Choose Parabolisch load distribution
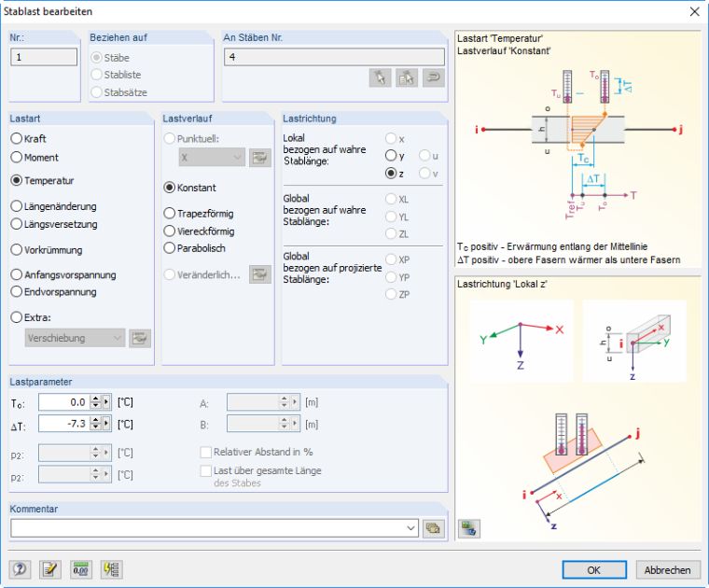Image resolution: width=709 pixels, height=588 pixels. [195, 248]
